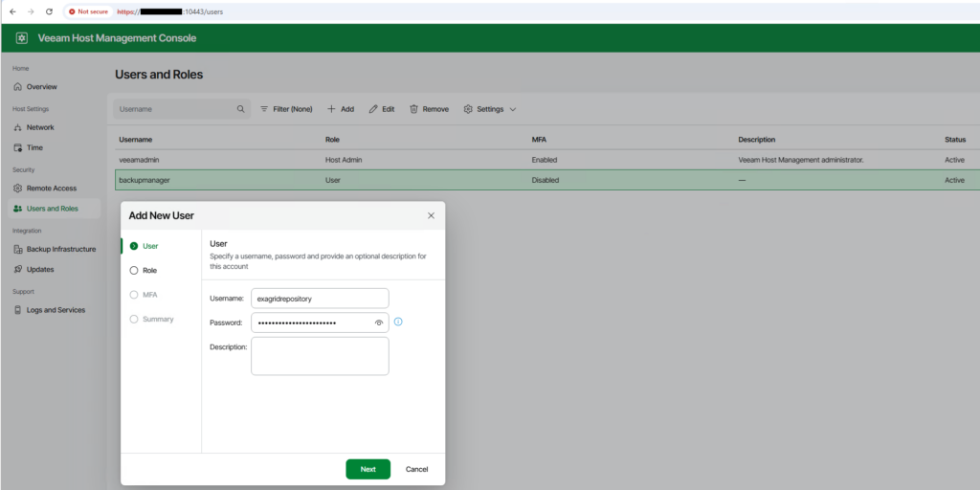Image resolution: width=980 pixels, height=490 pixels.
Task: Show password using the eye icon
Action: [379, 323]
